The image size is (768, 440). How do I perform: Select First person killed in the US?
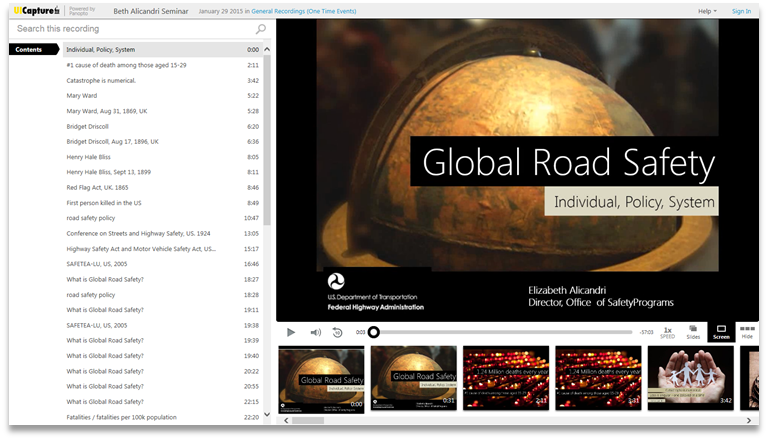pos(106,202)
